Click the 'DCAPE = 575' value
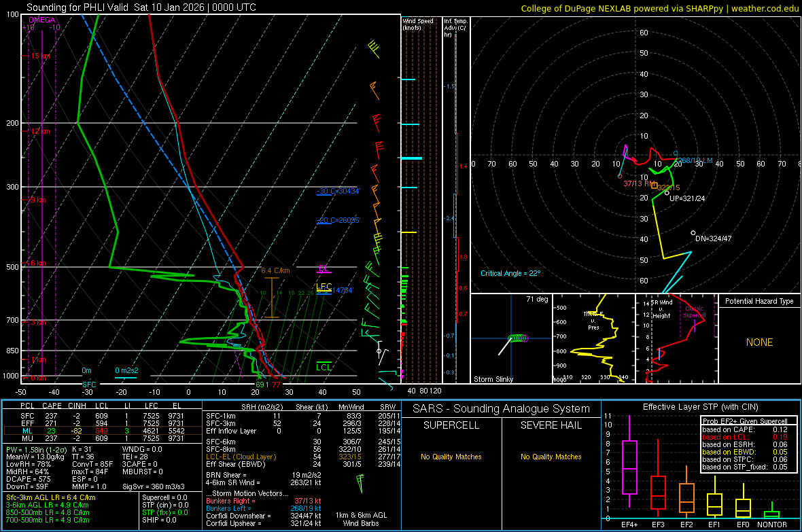 click(x=28, y=479)
